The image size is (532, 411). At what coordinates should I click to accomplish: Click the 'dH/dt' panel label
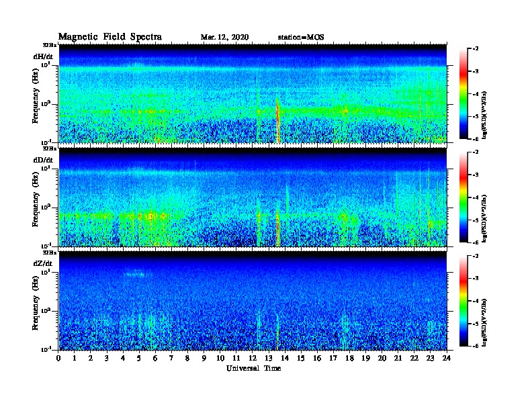coord(43,56)
